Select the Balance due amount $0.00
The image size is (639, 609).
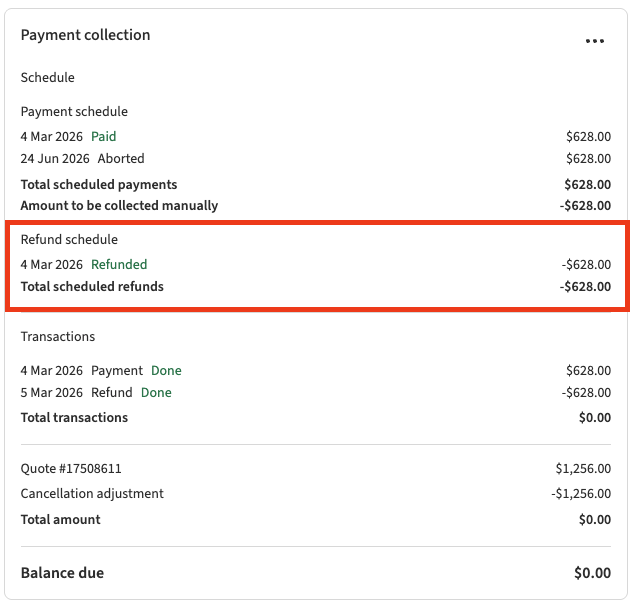tap(592, 573)
